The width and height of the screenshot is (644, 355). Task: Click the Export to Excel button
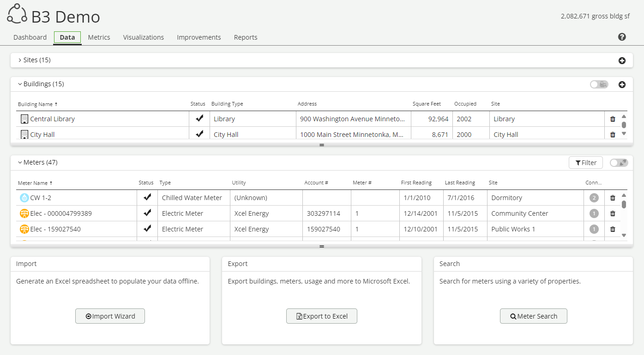pyautogui.click(x=321, y=316)
